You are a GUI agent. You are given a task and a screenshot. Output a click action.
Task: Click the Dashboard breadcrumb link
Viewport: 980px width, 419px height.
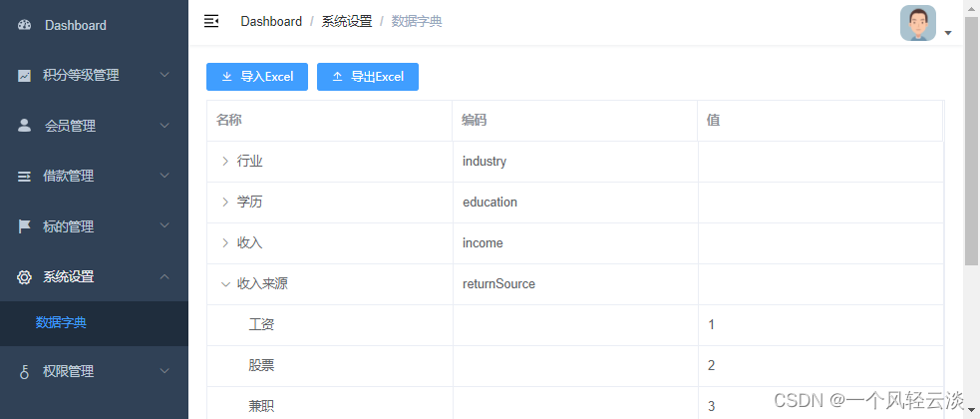click(x=271, y=21)
